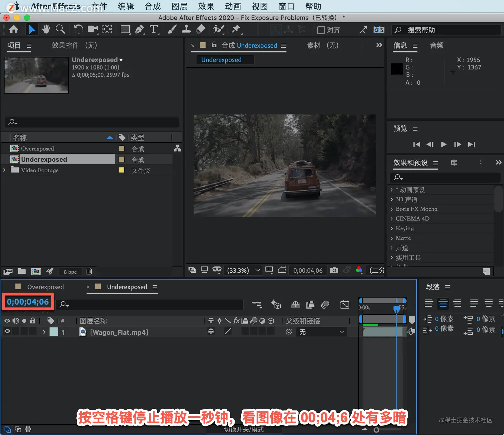Select the Puppet Pin tool
The height and width of the screenshot is (435, 504).
pyautogui.click(x=236, y=30)
